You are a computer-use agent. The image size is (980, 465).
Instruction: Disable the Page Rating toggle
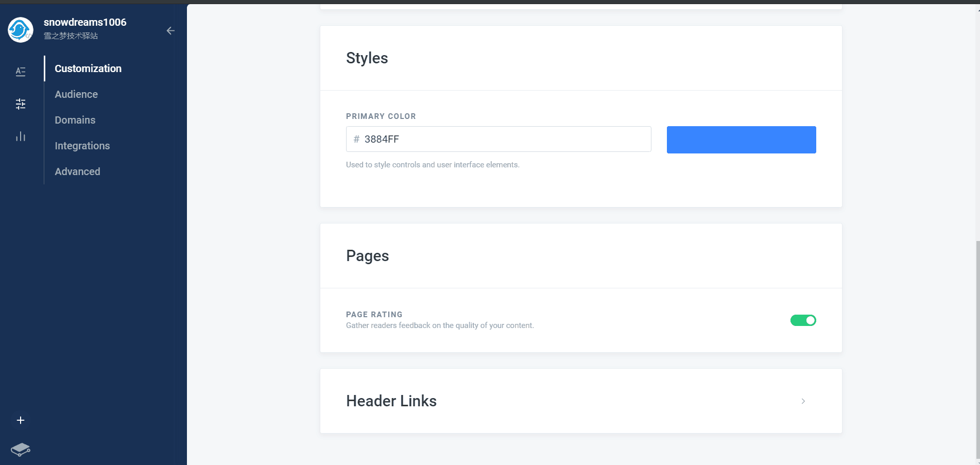tap(803, 320)
